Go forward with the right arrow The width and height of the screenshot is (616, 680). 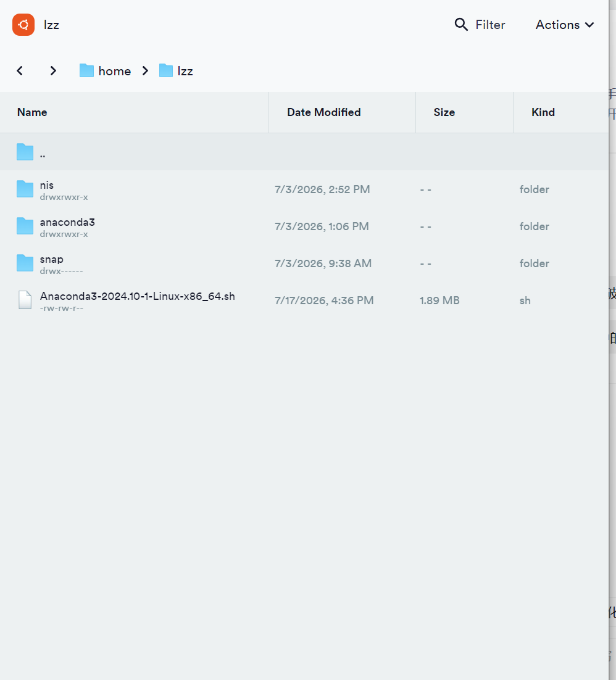click(x=53, y=71)
